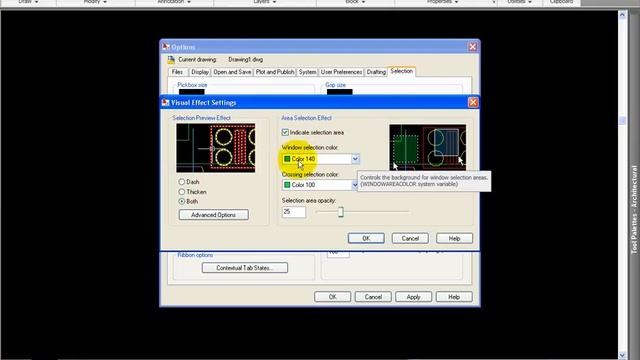Click the Area Selection Effect preview image
The image size is (640, 360).
(x=427, y=147)
